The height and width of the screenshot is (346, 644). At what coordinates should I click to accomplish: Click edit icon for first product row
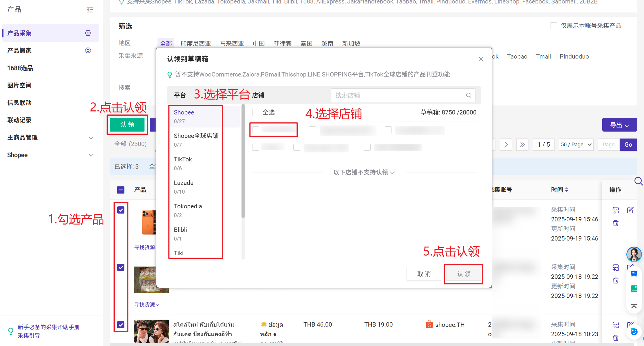tap(630, 210)
